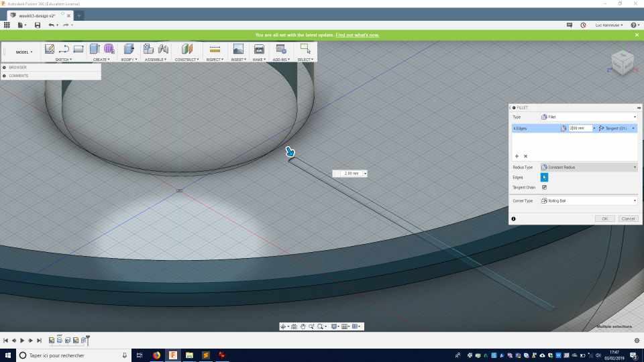Open a new design tab with plus
The width and height of the screenshot is (644, 362).
[x=79, y=15]
